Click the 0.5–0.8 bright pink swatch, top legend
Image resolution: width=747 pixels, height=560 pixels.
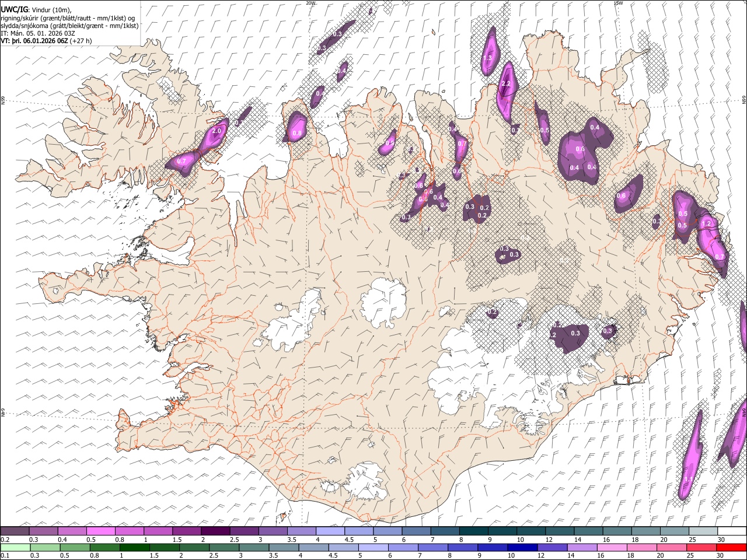point(101,531)
